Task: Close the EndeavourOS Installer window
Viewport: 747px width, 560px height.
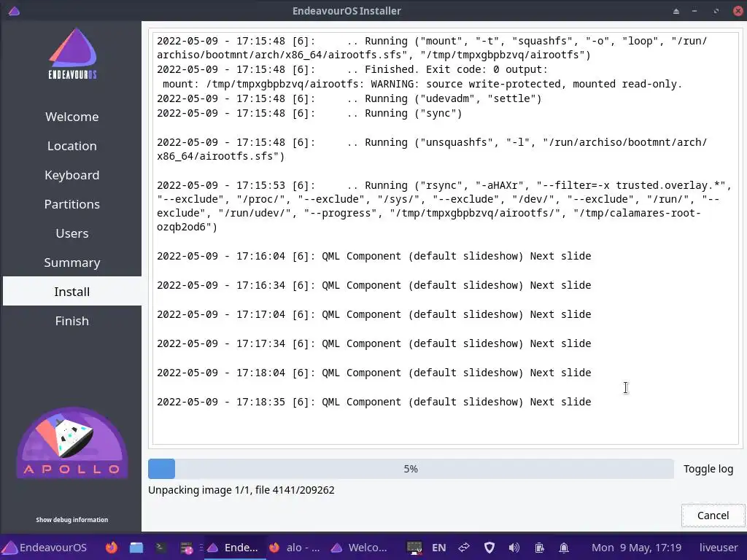Action: [738, 11]
